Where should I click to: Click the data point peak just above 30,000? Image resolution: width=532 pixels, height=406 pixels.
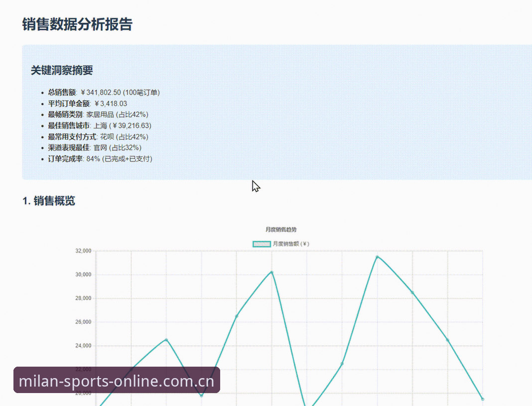click(x=272, y=272)
